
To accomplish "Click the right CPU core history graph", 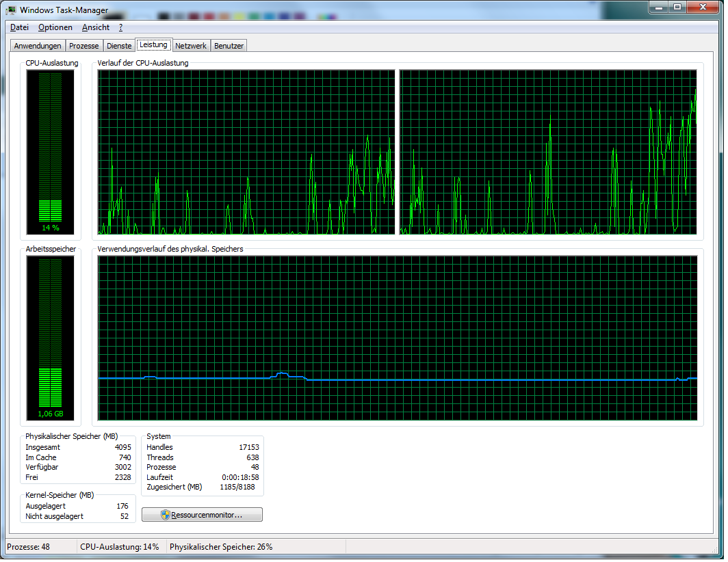I will pyautogui.click(x=548, y=153).
